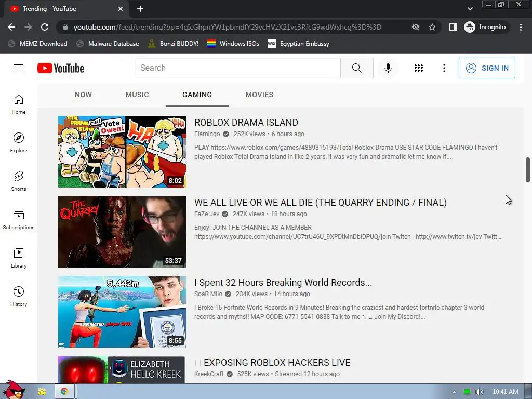Viewport: 532px width, 399px height.
Task: Click the Angry Birds start button
Action: 13,390
